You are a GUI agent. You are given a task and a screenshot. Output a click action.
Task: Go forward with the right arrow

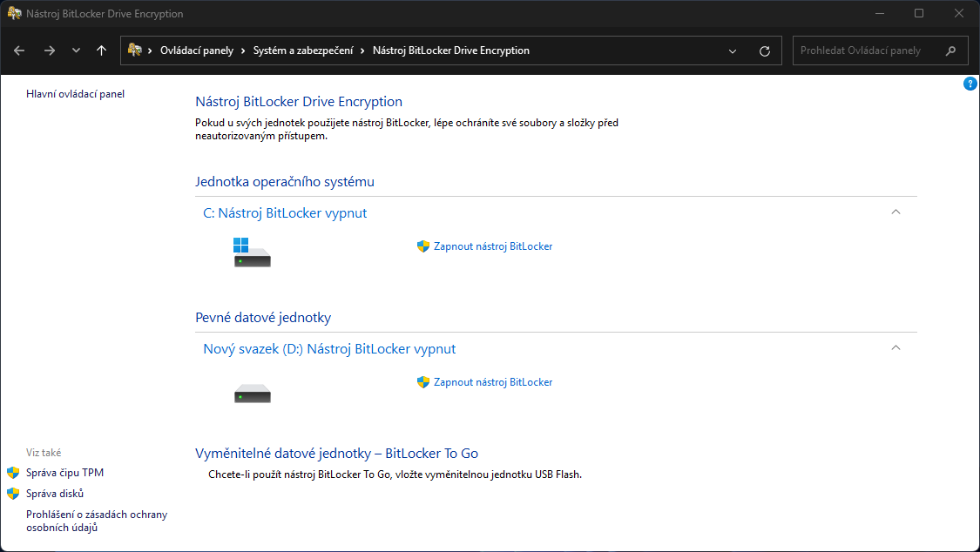point(50,50)
